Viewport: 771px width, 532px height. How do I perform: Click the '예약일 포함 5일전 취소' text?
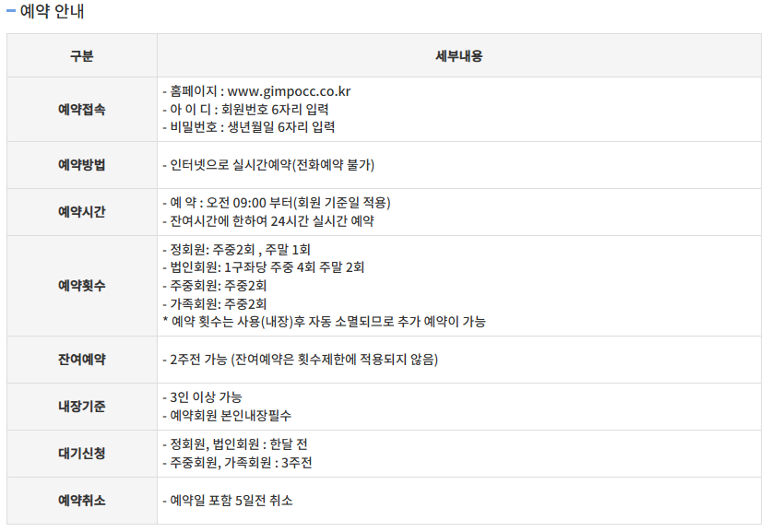227,500
